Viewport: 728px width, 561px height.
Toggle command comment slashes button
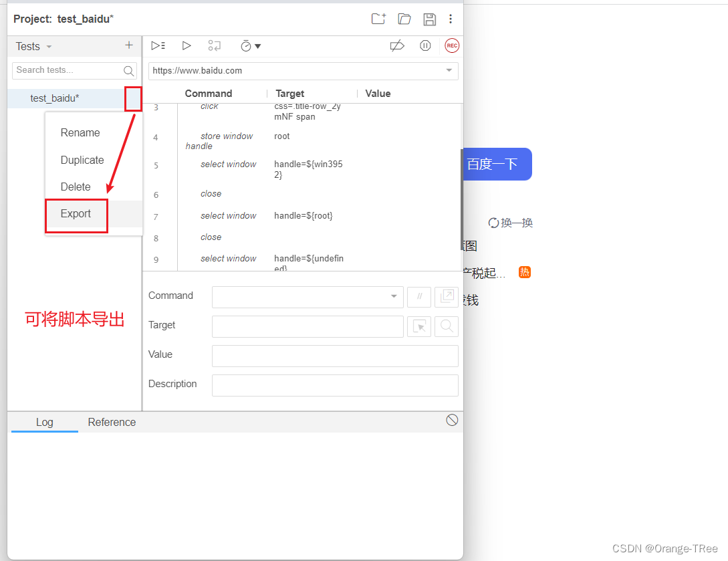point(419,297)
